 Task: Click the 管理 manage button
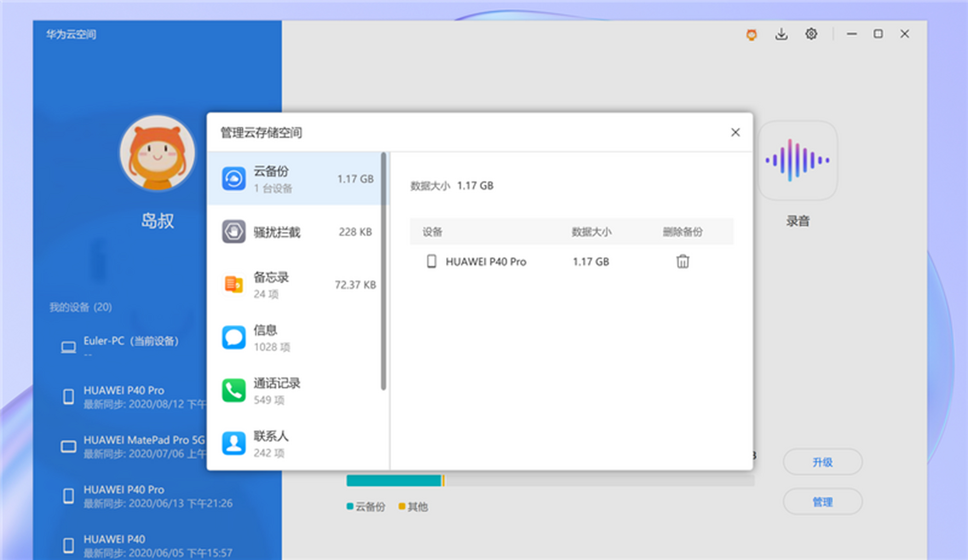coord(822,501)
